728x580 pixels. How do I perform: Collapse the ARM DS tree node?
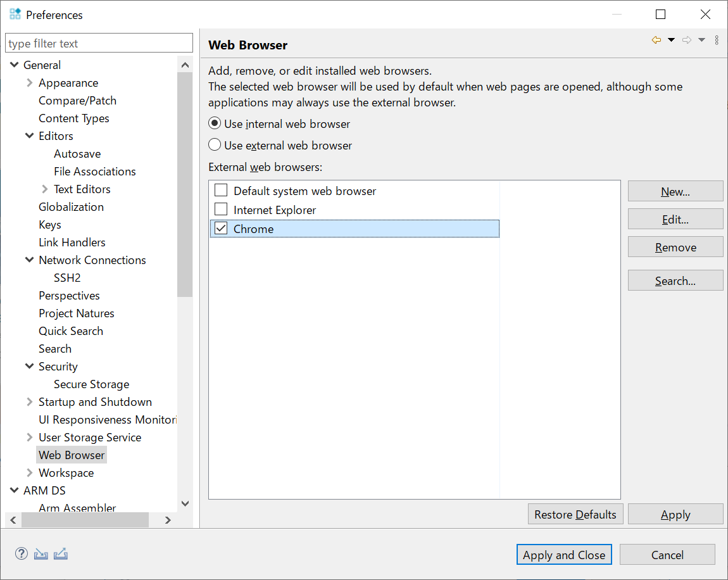[15, 490]
